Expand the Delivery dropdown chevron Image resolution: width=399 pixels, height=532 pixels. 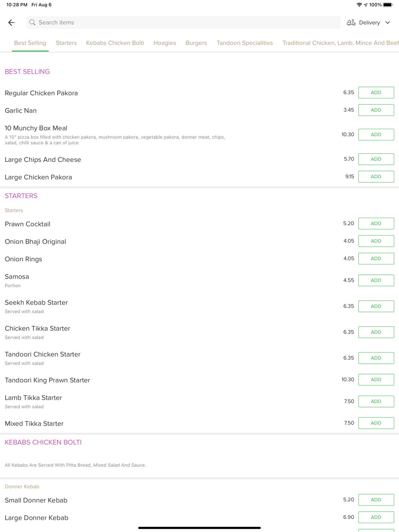point(387,23)
